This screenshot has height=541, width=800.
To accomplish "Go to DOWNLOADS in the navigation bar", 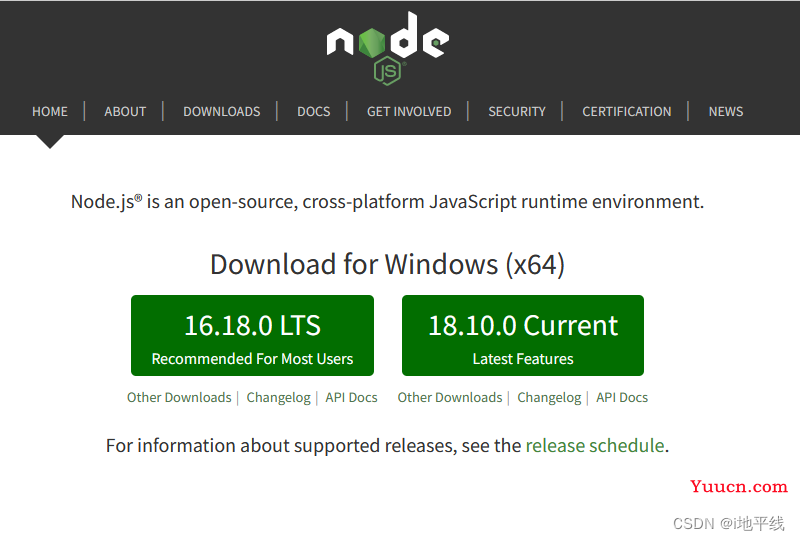I will [221, 111].
